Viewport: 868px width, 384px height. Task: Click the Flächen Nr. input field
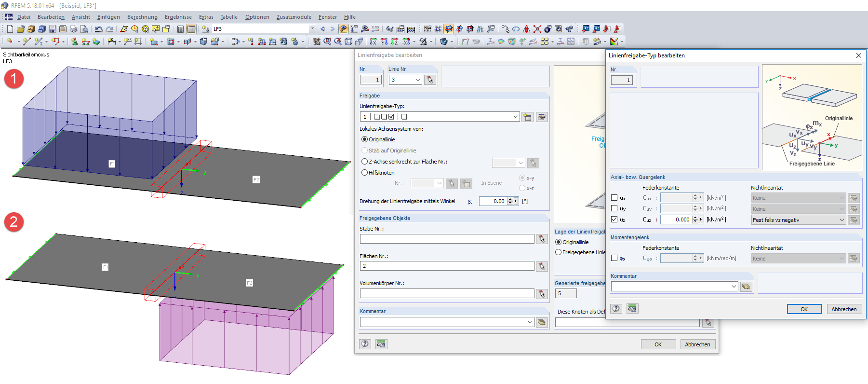[x=447, y=266]
